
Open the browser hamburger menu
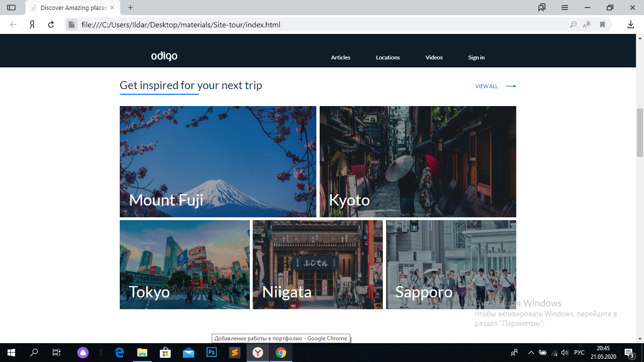click(x=564, y=8)
